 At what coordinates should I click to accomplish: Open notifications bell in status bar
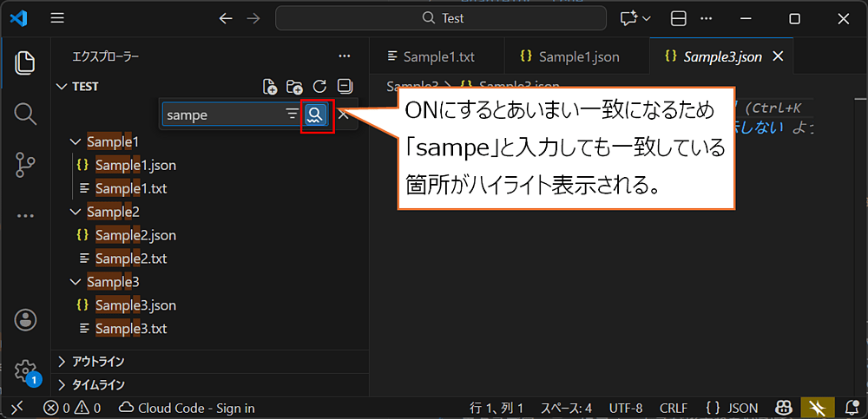(x=852, y=409)
